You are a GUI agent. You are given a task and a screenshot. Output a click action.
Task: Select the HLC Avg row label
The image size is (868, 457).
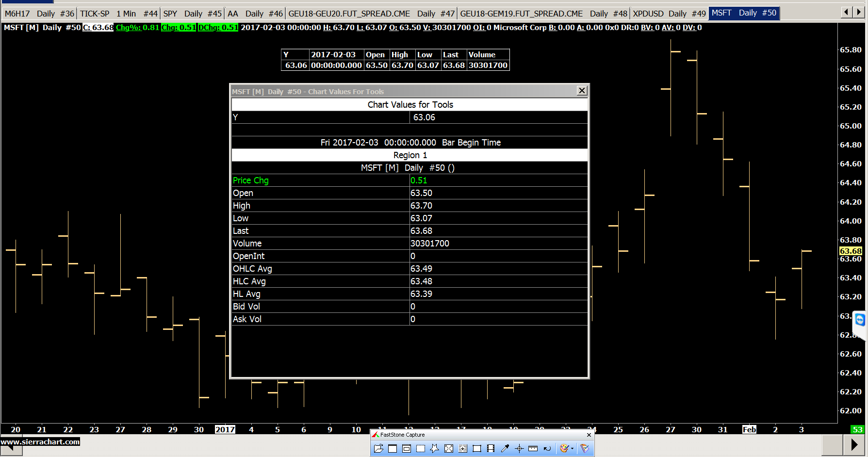tap(249, 281)
